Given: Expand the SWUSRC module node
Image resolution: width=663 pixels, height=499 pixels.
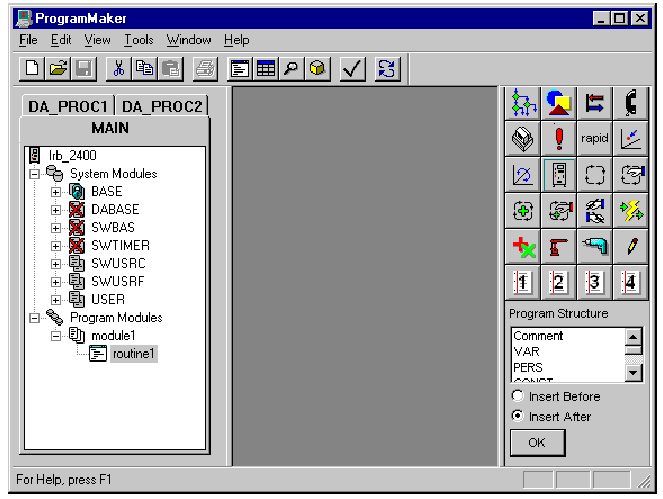Looking at the screenshot, I should tap(55, 264).
